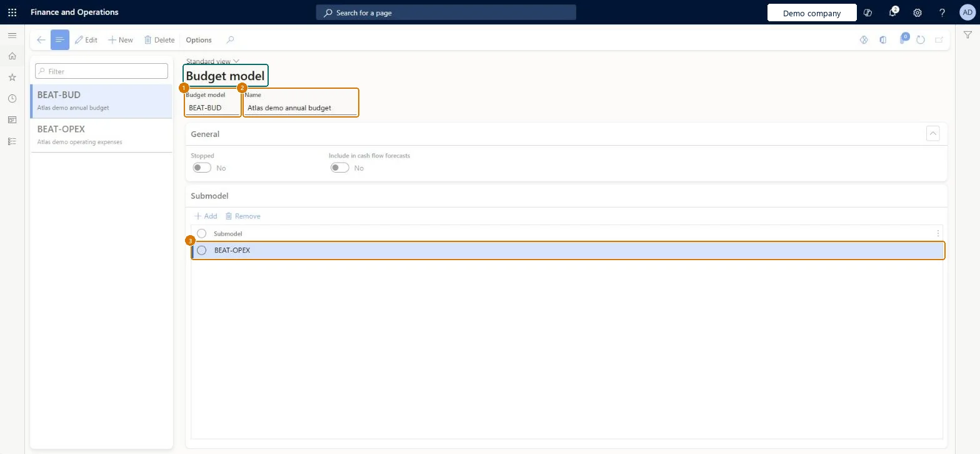Open document attachments icon with 0 badge
980x454 pixels.
[x=903, y=39]
